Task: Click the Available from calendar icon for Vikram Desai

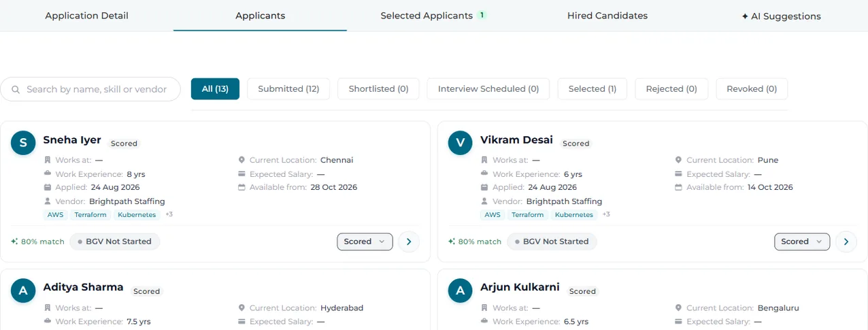Action: click(x=678, y=187)
